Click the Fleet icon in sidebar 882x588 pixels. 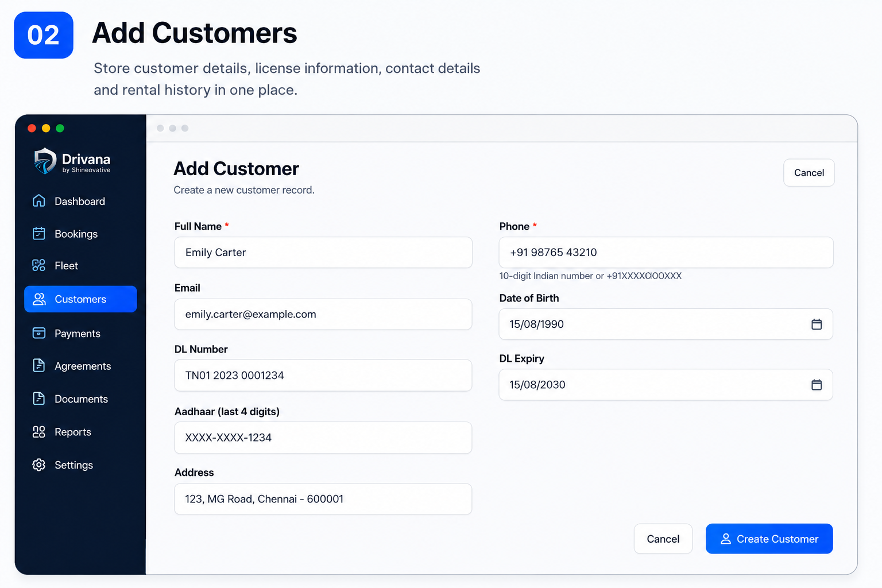(39, 265)
